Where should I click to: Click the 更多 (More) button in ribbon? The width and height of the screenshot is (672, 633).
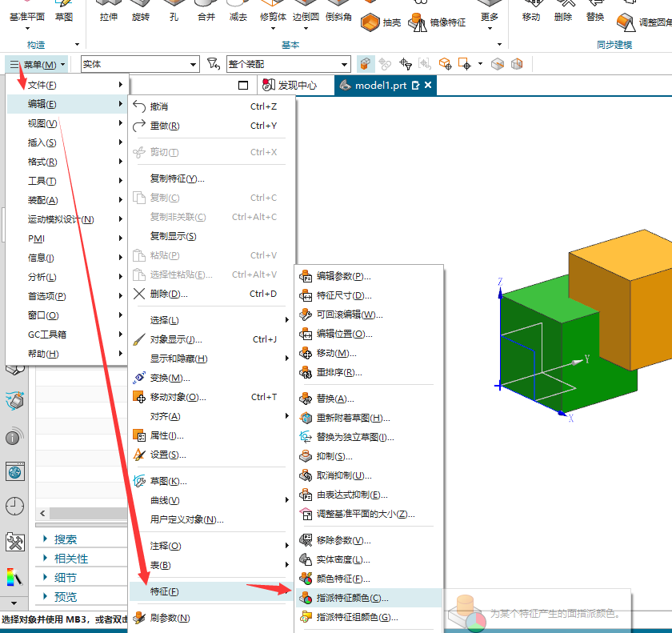coord(489,18)
